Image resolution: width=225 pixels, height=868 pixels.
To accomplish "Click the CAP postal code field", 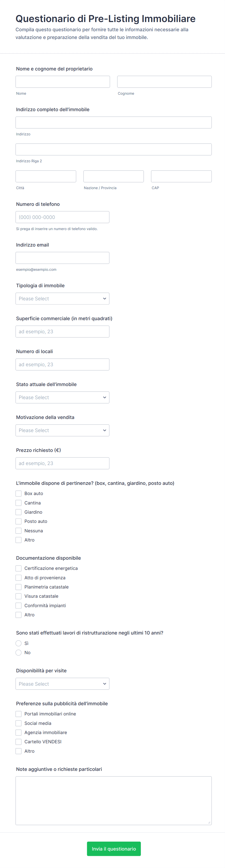I will click(181, 176).
